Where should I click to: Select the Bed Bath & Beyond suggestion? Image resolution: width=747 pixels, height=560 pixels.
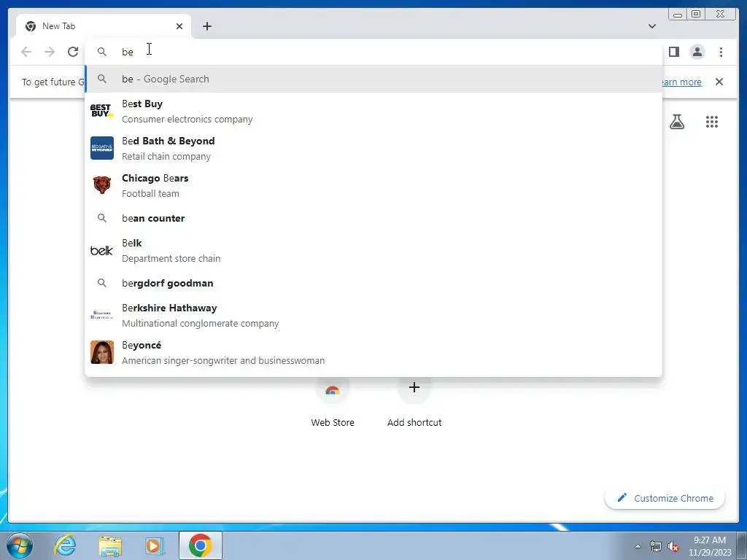(373, 148)
